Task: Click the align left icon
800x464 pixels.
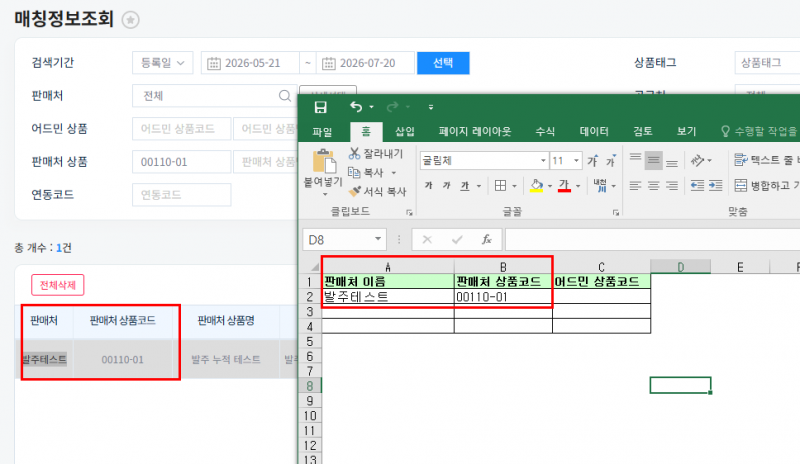Action: [x=635, y=186]
